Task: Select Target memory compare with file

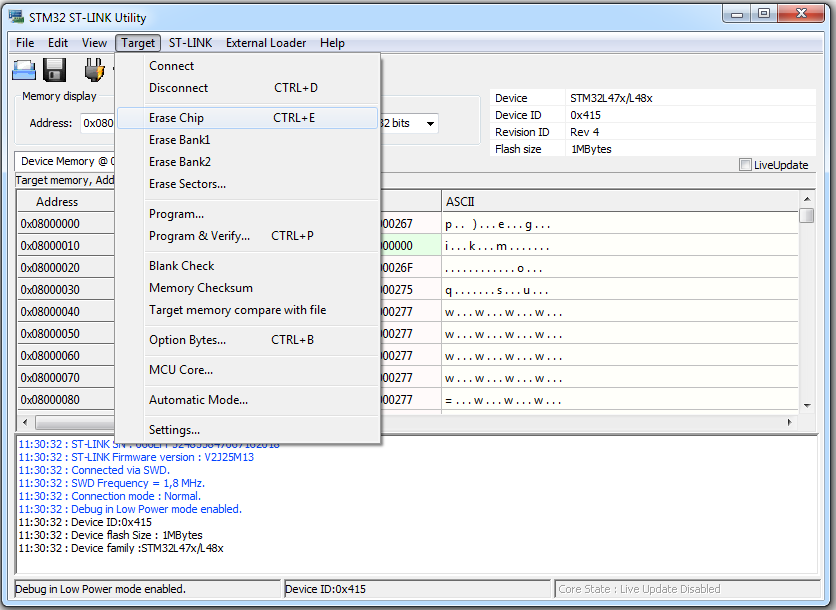Action: (247, 310)
